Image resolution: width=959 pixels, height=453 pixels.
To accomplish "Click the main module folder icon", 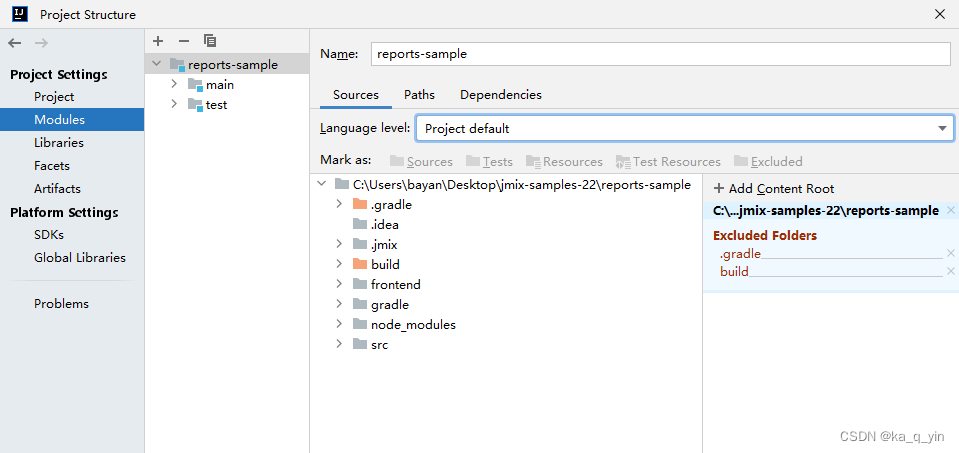I will click(195, 85).
